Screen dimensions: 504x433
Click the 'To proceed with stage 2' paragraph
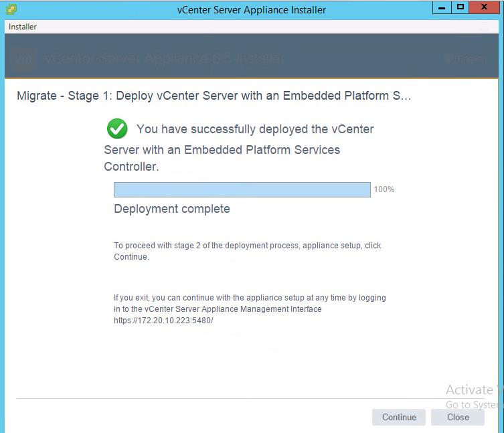247,251
